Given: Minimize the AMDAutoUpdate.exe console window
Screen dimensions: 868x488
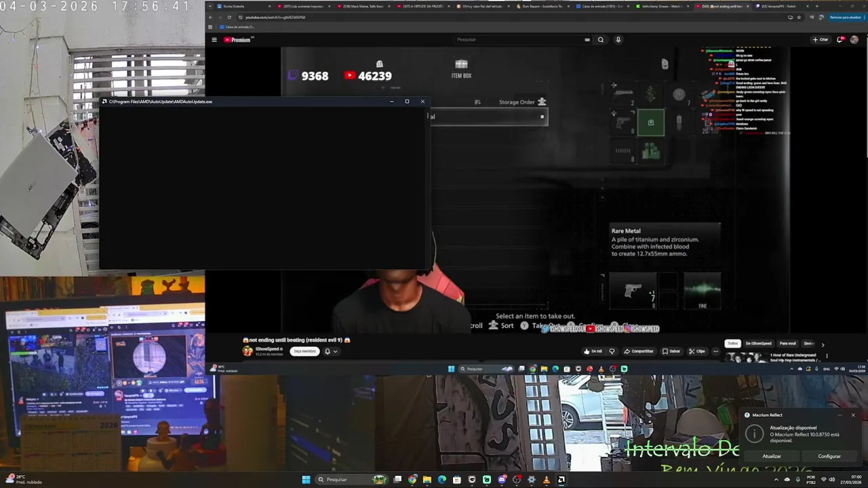Looking at the screenshot, I should coord(391,102).
